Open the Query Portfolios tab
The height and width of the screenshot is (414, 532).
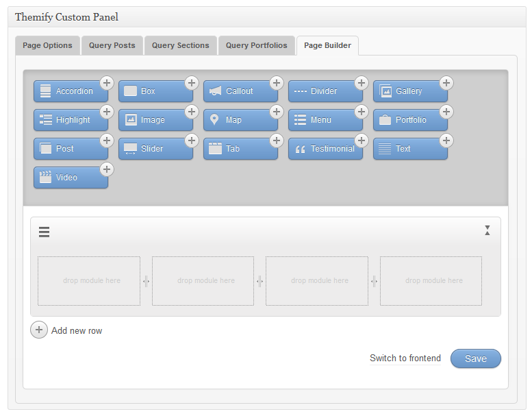tap(257, 46)
